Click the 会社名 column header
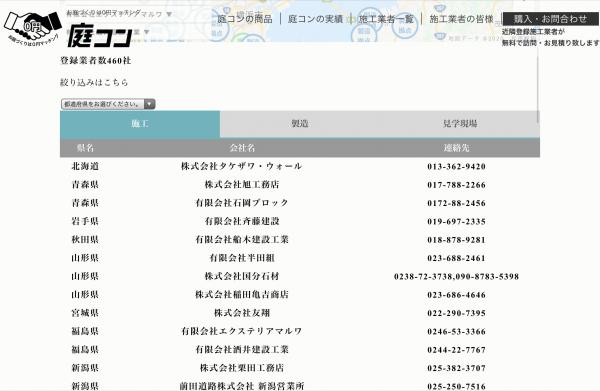Screen dimensions: 600x391 pyautogui.click(x=242, y=148)
